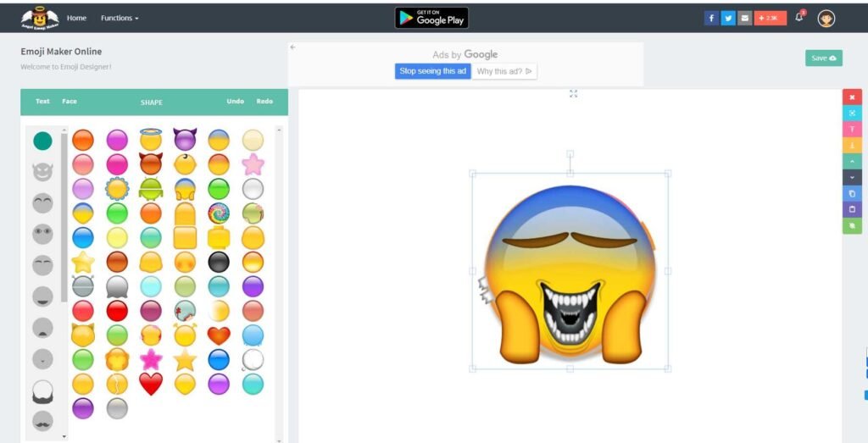Choose the red heart shape
The width and height of the screenshot is (868, 443).
(151, 384)
